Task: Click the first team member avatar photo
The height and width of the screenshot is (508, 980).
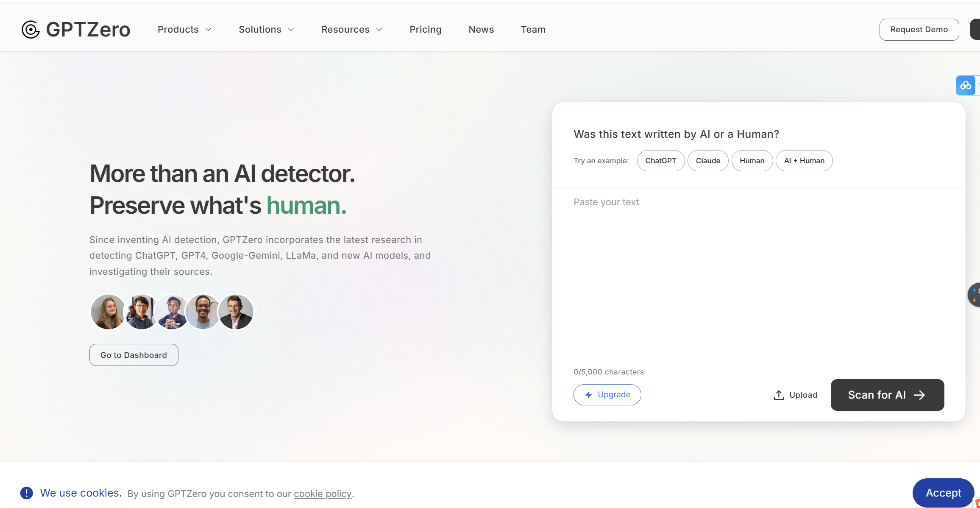Action: (108, 312)
